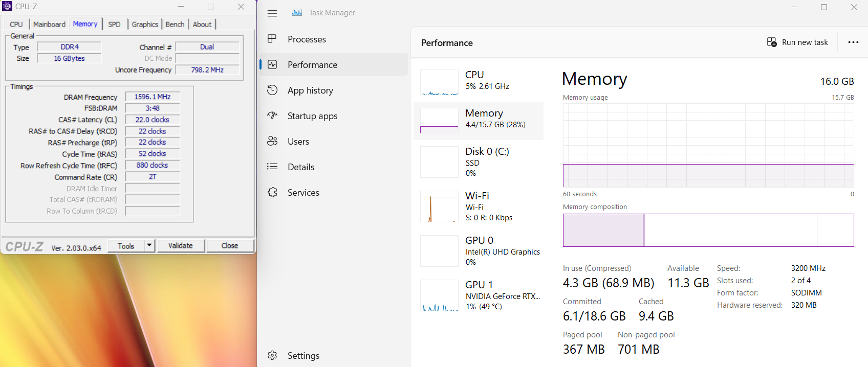Screen dimensions: 868x367
Task: Switch to the SPD tab in CPU-Z
Action: click(115, 24)
